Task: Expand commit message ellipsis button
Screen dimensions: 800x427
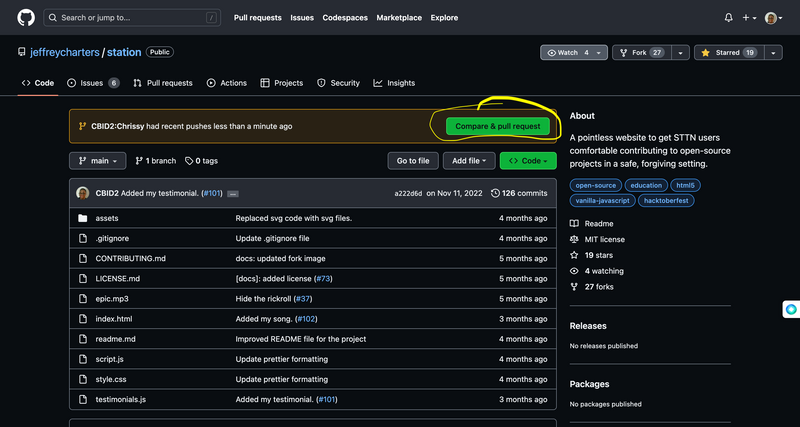Action: coord(233,194)
